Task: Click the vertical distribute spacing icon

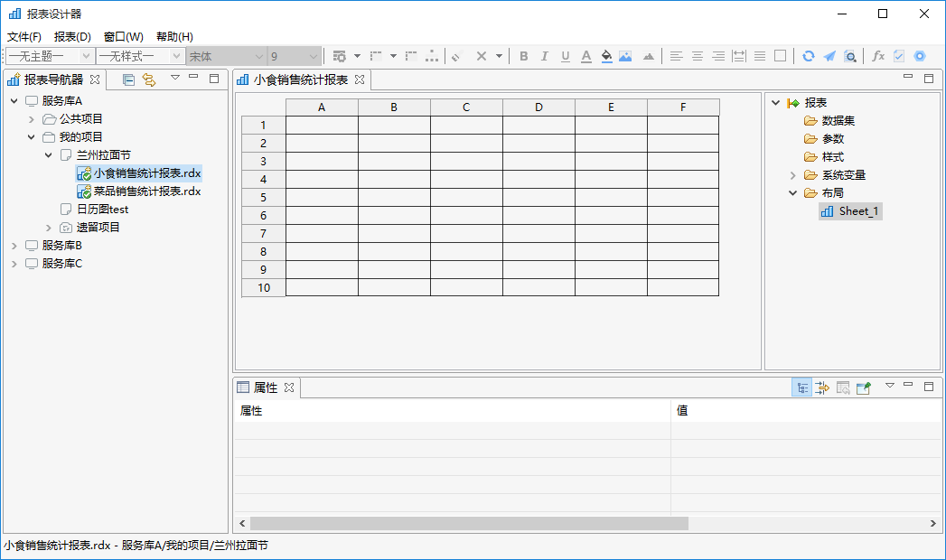Action: tap(738, 56)
